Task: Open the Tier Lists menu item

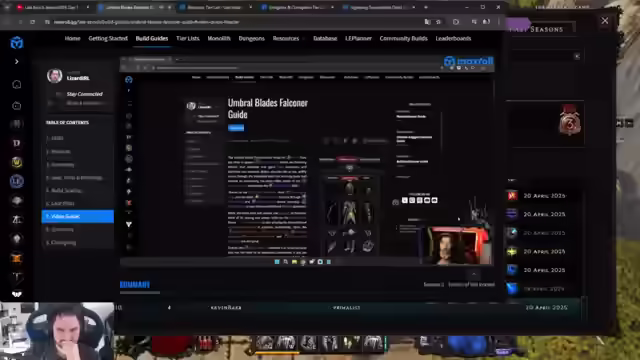Action: (x=188, y=38)
